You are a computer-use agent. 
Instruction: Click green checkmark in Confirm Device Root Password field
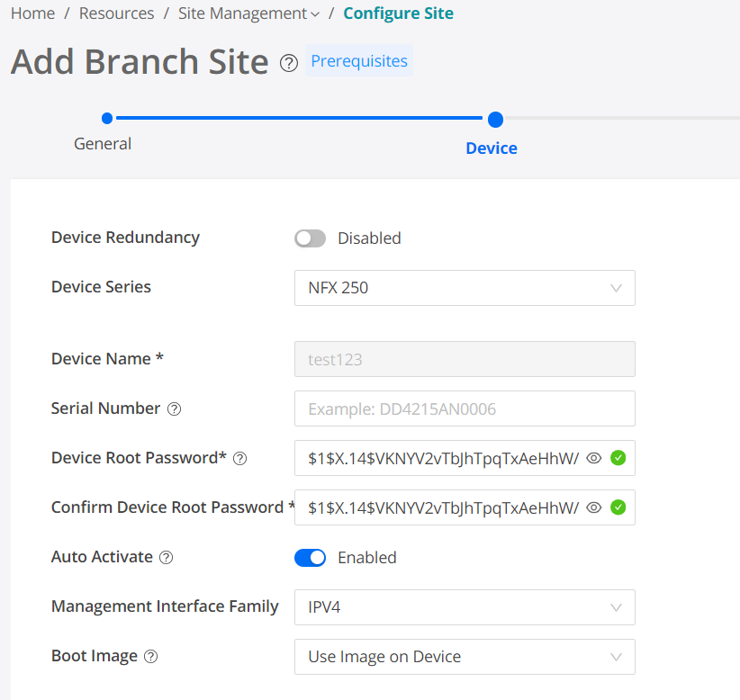click(618, 507)
